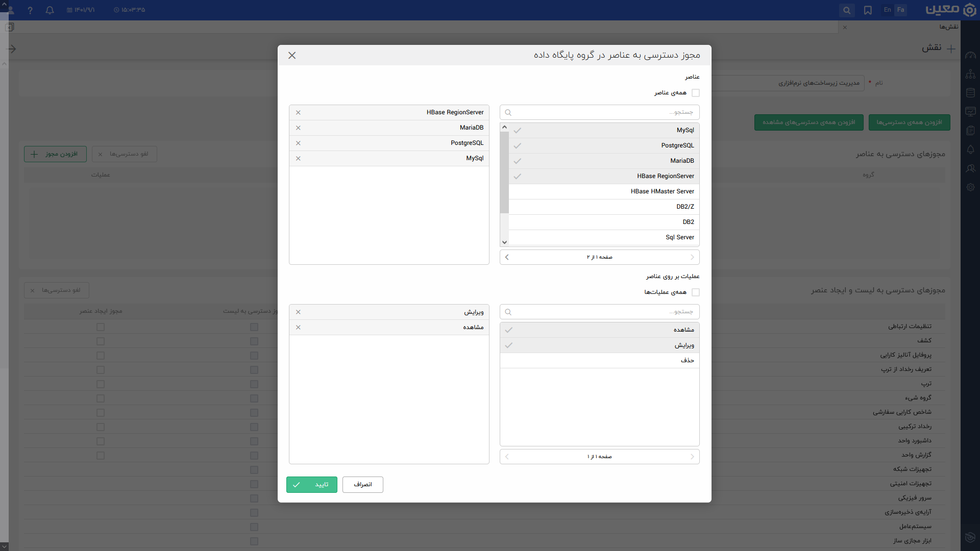The height and width of the screenshot is (551, 980).
Task: Click افزودن مجوز button
Action: pos(55,154)
